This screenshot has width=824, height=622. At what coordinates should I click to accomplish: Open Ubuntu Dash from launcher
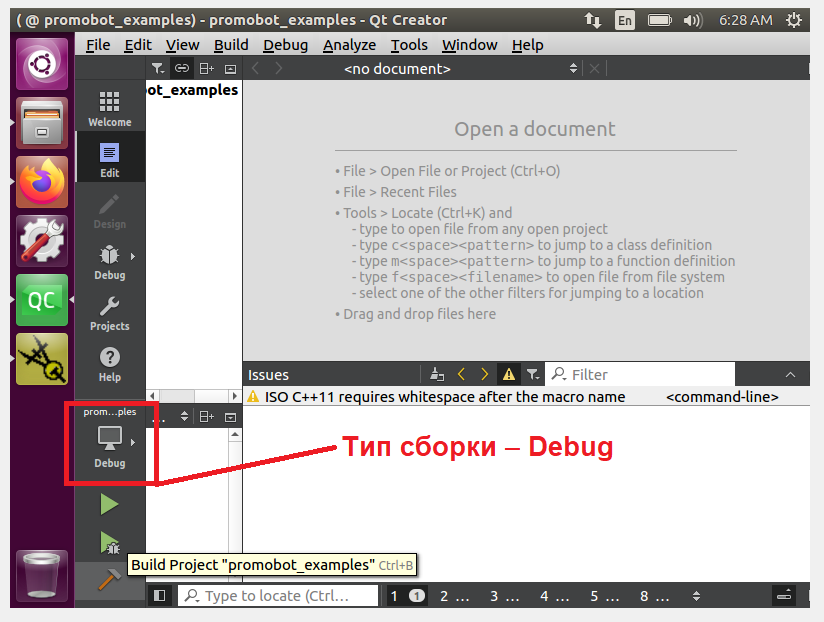tap(42, 64)
